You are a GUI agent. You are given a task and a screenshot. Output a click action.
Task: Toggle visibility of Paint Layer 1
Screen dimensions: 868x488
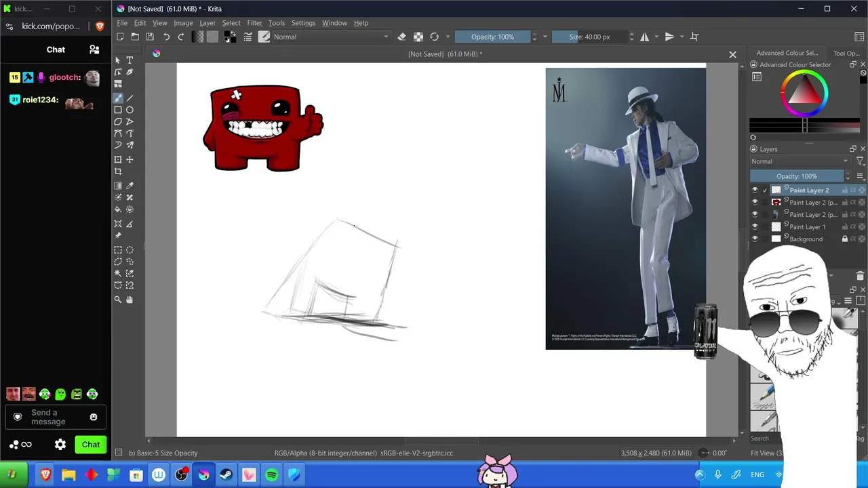click(x=755, y=227)
